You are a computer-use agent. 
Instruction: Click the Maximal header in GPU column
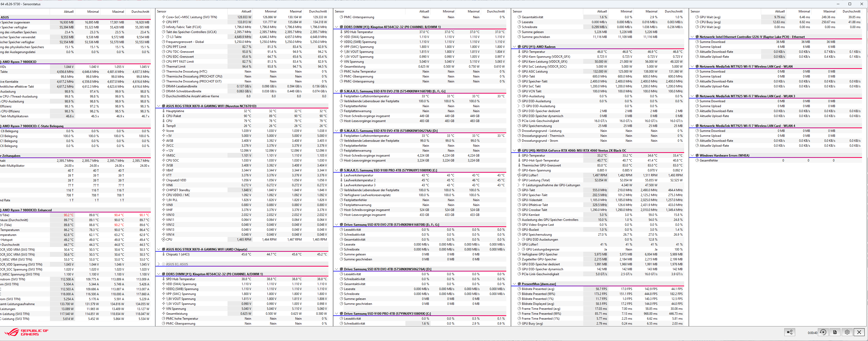click(x=651, y=11)
